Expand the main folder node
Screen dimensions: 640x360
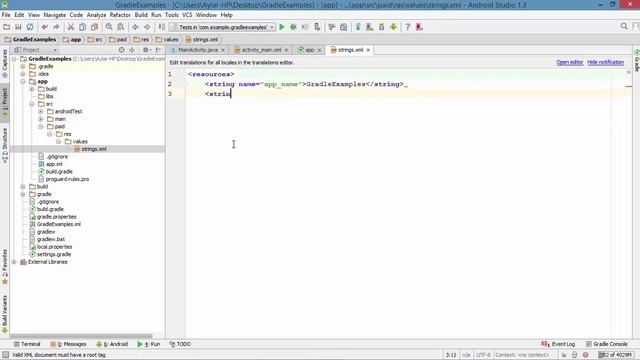pyautogui.click(x=41, y=119)
